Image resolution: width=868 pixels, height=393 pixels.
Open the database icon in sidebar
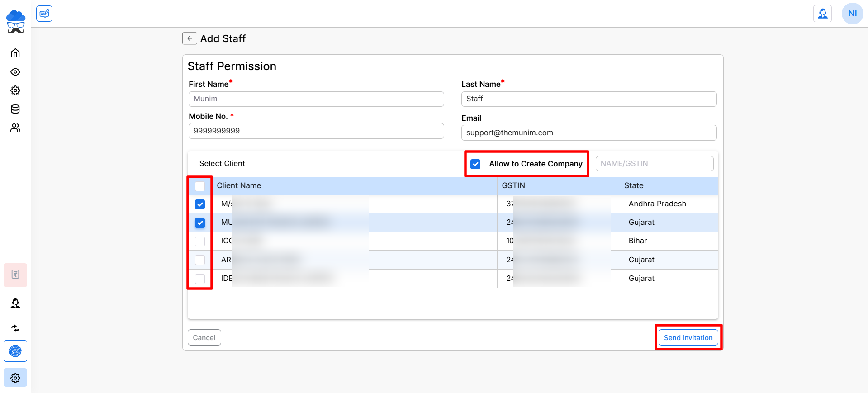pyautogui.click(x=15, y=109)
